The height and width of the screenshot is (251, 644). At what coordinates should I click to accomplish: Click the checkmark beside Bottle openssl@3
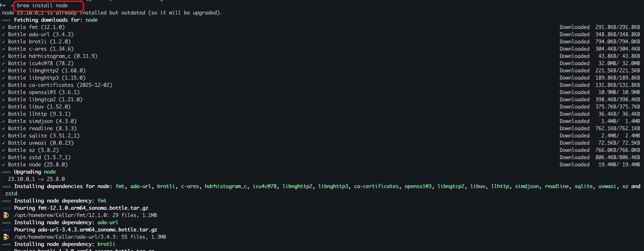click(4, 92)
